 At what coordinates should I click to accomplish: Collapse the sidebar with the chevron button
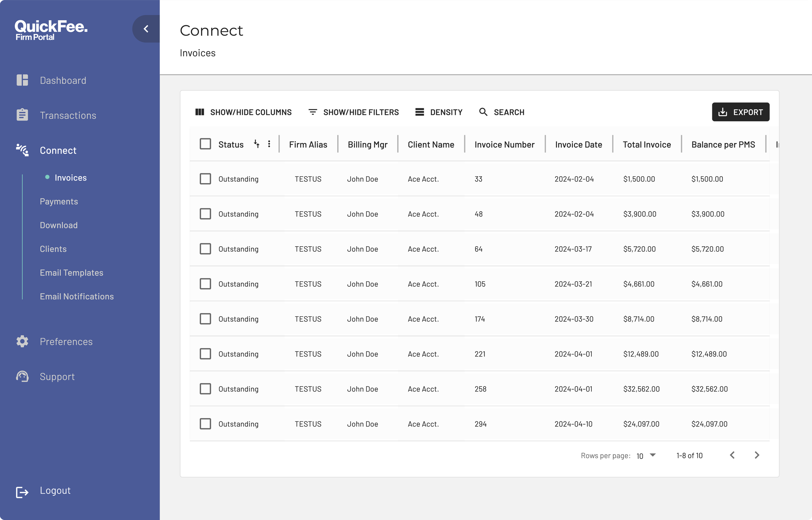click(x=146, y=29)
